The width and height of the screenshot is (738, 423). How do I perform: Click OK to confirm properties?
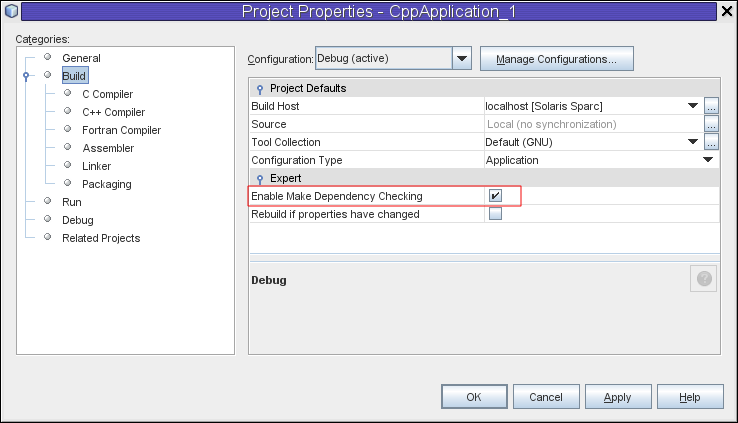(473, 397)
